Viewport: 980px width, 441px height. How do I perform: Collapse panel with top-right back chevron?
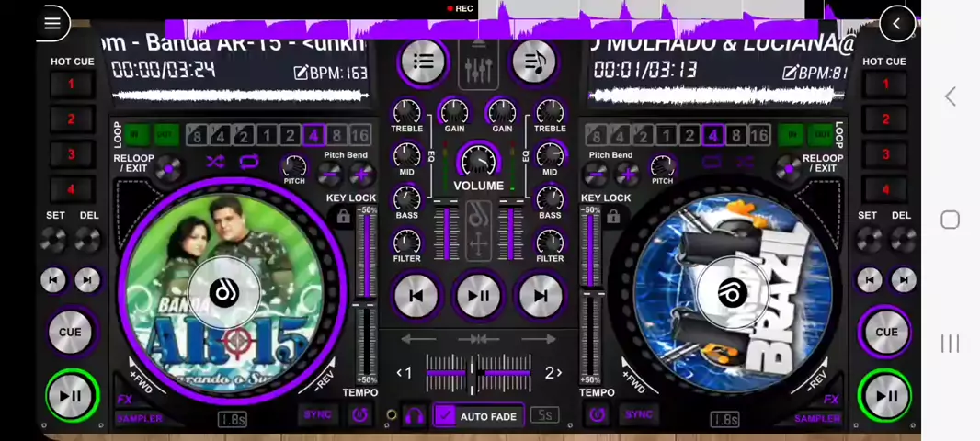coord(896,24)
